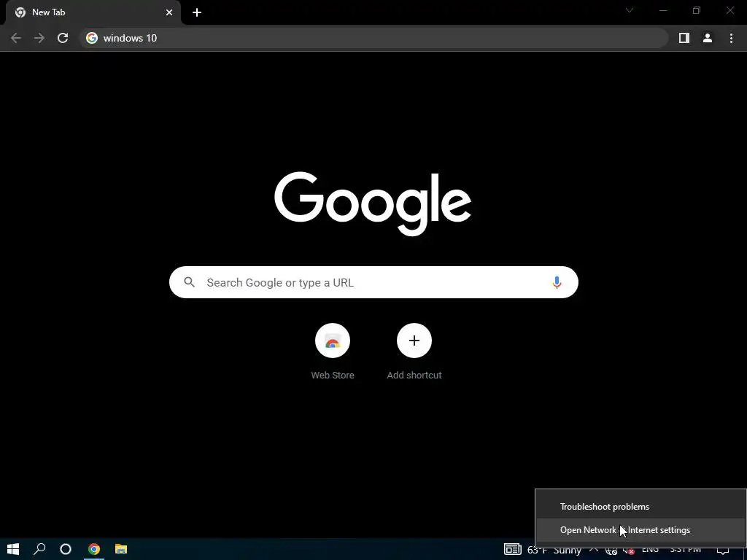The width and height of the screenshot is (747, 560).
Task: Select the New Tab tab
Action: [x=93, y=12]
